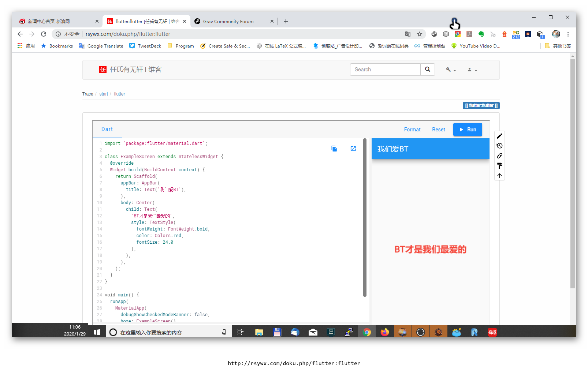Close the flutter:flutter tab
588x378 pixels.
(185, 21)
